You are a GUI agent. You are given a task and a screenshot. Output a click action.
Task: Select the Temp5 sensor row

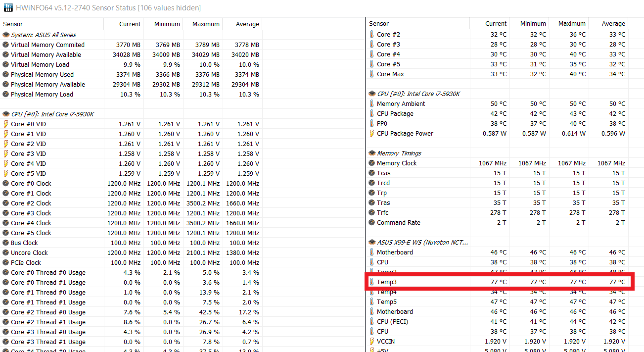click(497, 302)
